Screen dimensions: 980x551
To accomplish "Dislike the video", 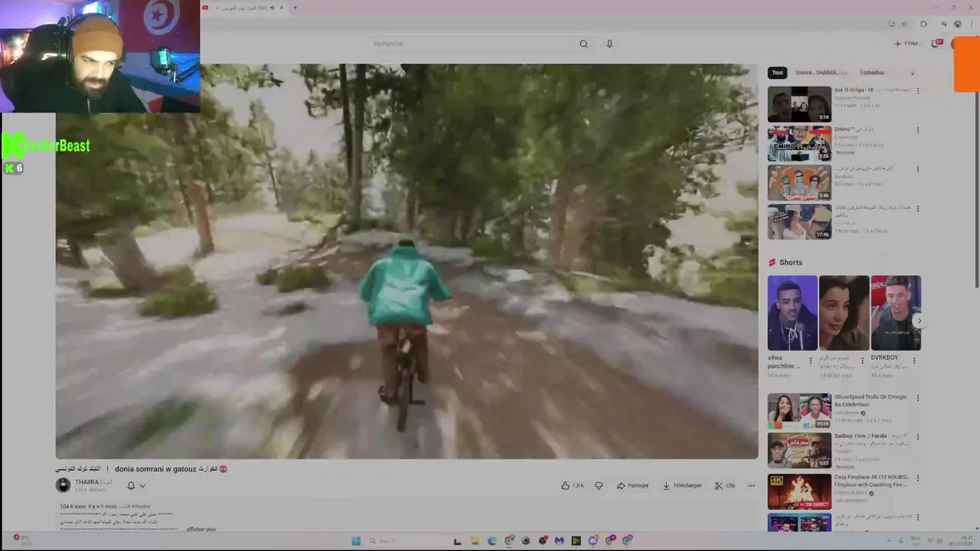I will point(599,485).
